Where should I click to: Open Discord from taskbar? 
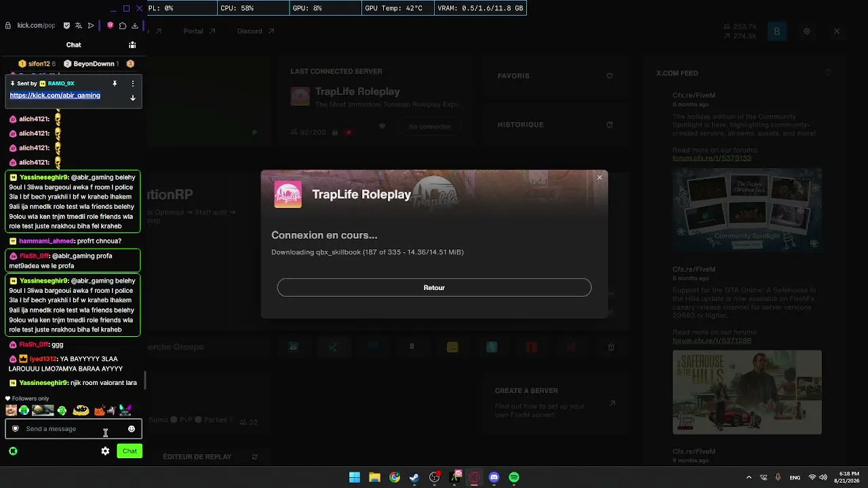tap(494, 477)
